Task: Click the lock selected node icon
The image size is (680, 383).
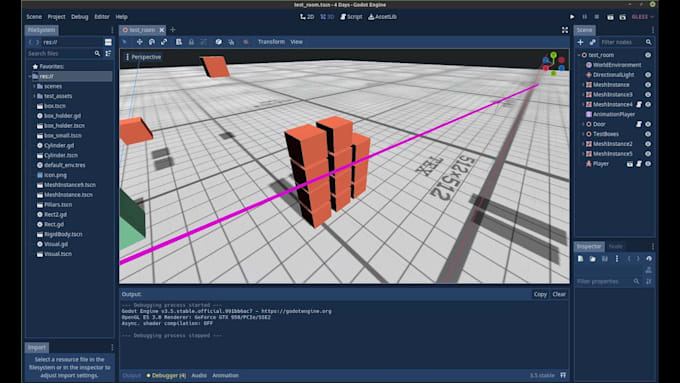Action: 191,42
